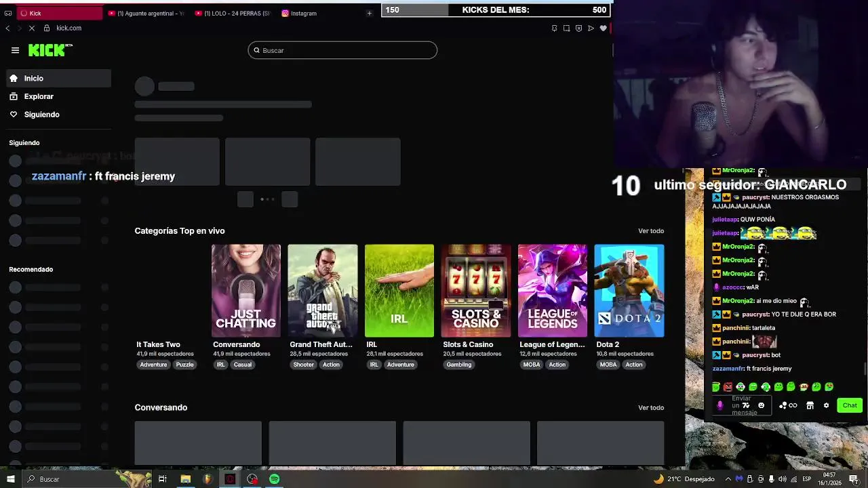Click the pin icon in browser toolbar

click(554, 28)
